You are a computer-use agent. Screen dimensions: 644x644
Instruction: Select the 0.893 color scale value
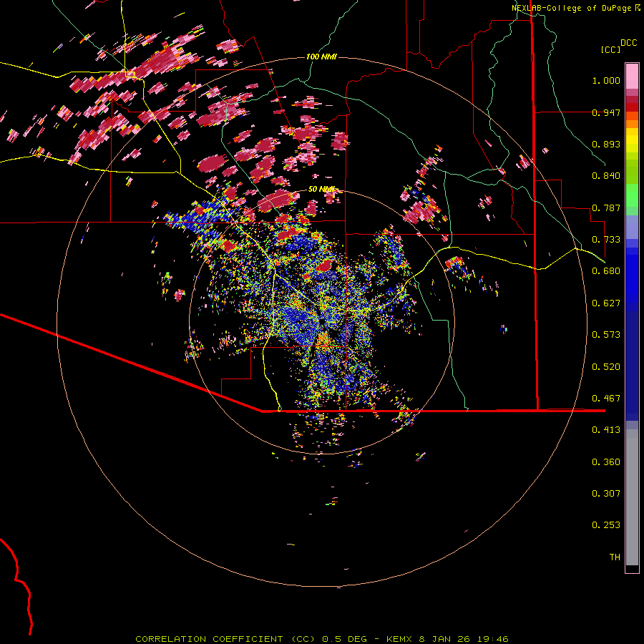pyautogui.click(x=606, y=144)
